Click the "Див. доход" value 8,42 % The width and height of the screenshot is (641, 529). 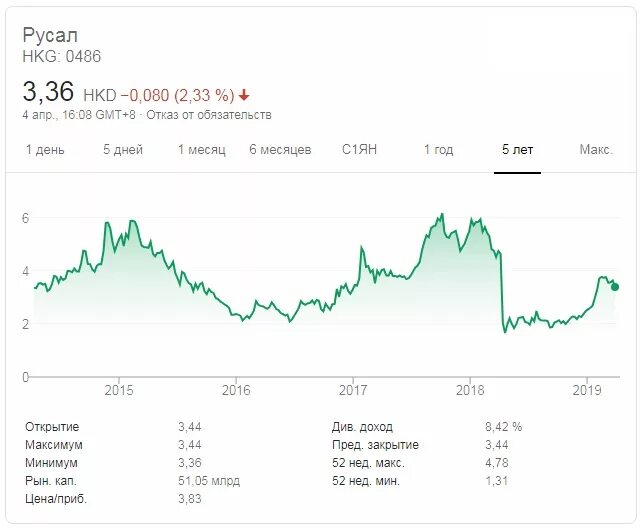point(504,427)
